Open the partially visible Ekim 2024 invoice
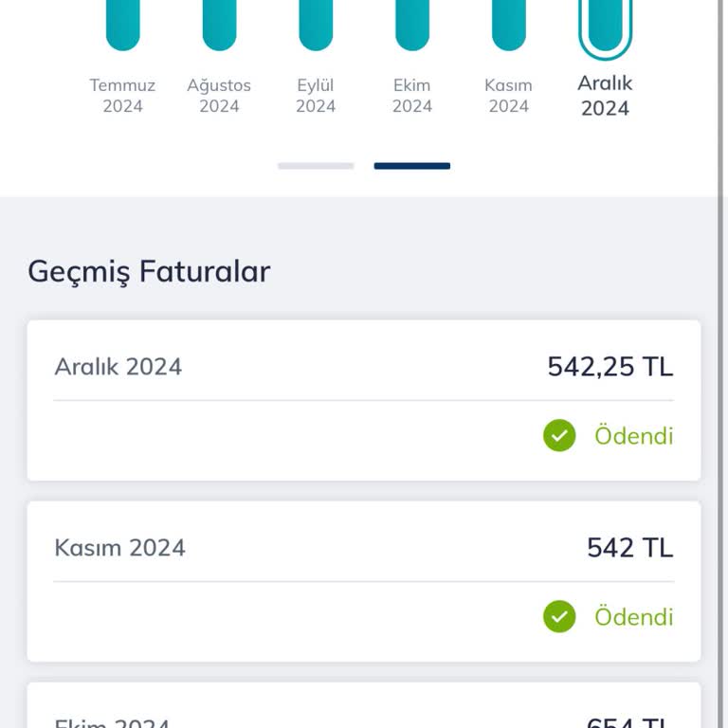This screenshot has width=728, height=728. click(363, 711)
